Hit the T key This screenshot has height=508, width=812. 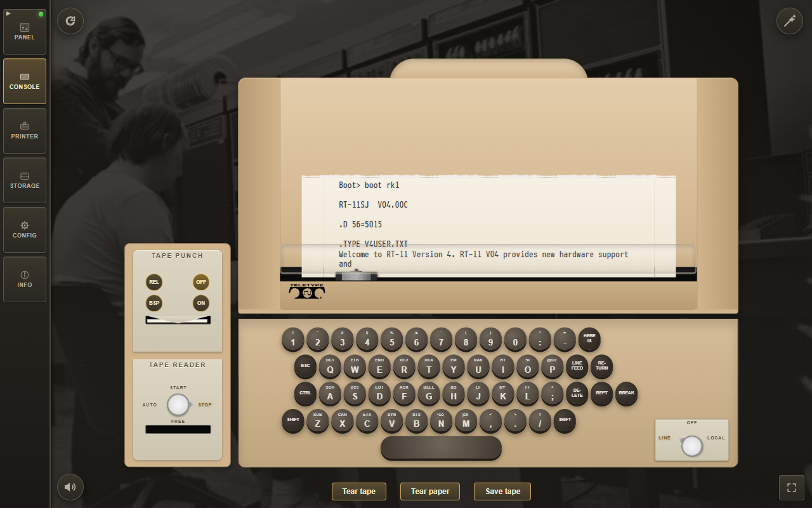(x=429, y=366)
